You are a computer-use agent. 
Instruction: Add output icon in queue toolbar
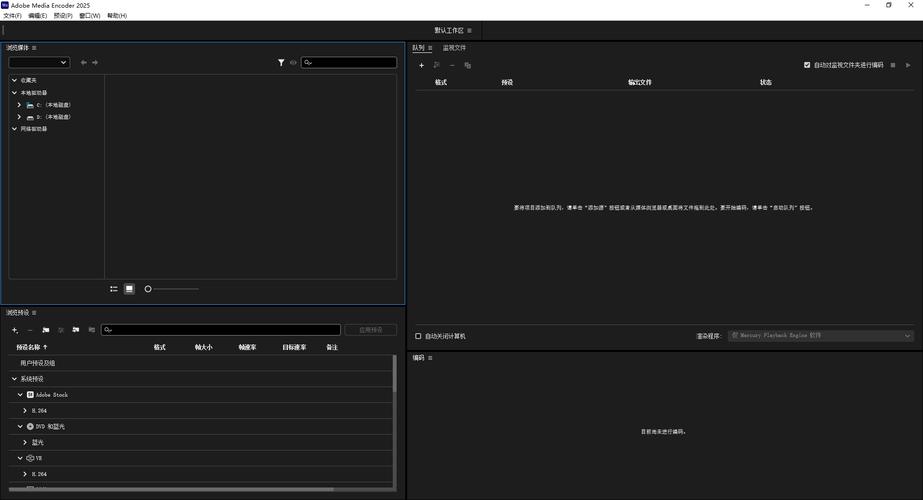click(437, 65)
